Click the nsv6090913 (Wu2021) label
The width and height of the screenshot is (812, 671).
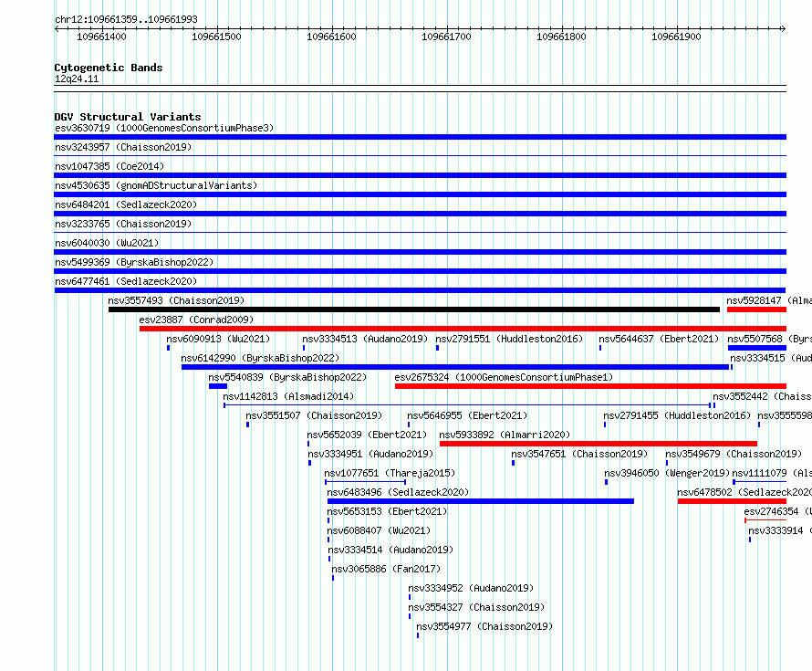pyautogui.click(x=218, y=339)
